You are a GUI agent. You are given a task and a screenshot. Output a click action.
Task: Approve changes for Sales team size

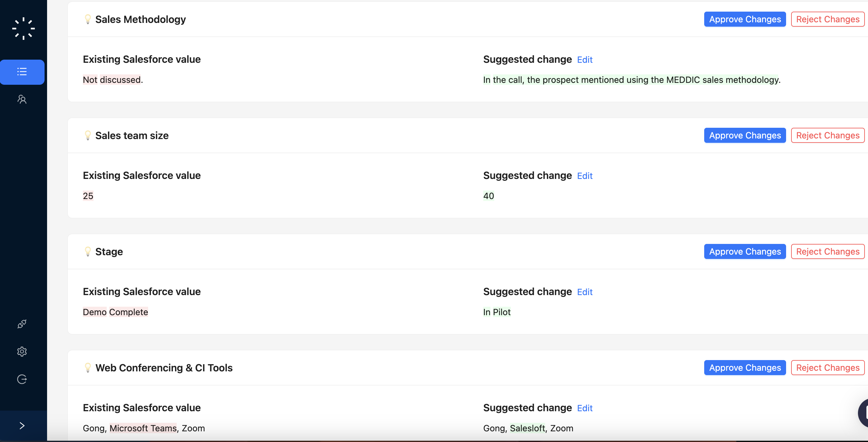745,136
